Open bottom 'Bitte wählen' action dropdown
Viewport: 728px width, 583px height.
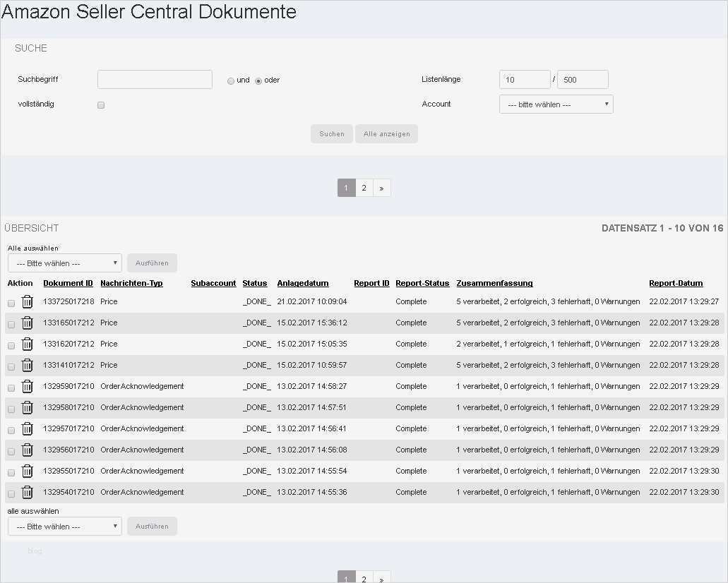[65, 527]
